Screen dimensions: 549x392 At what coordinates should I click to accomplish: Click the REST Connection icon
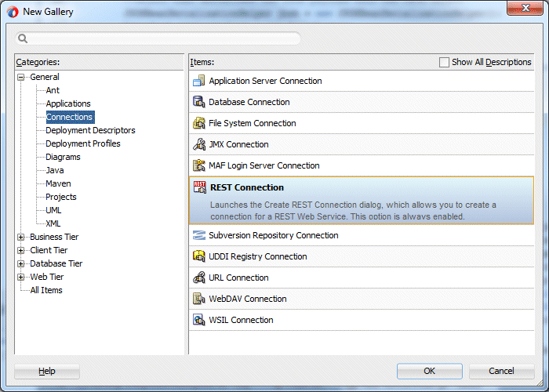[199, 187]
